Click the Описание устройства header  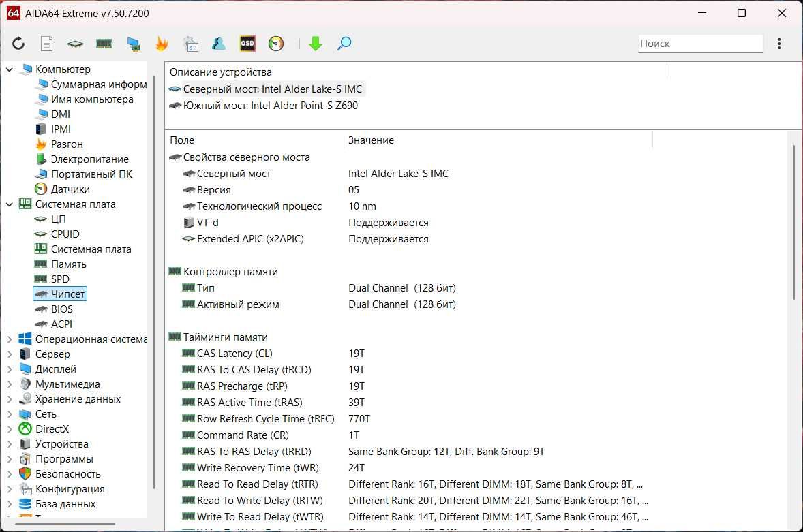(x=221, y=72)
